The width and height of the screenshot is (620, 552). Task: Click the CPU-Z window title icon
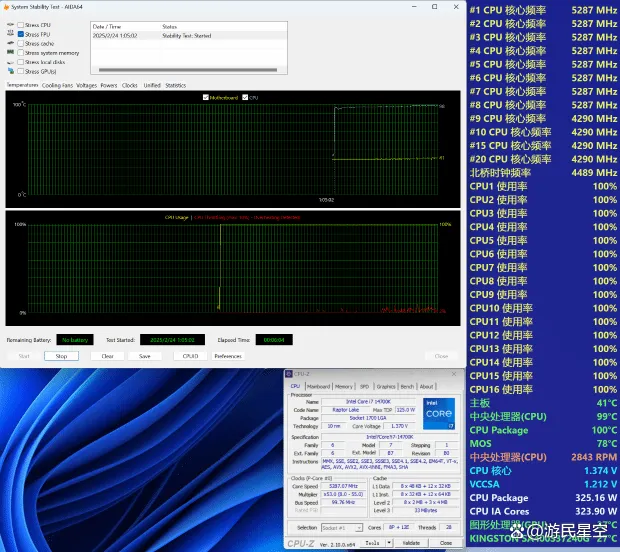[x=289, y=374]
